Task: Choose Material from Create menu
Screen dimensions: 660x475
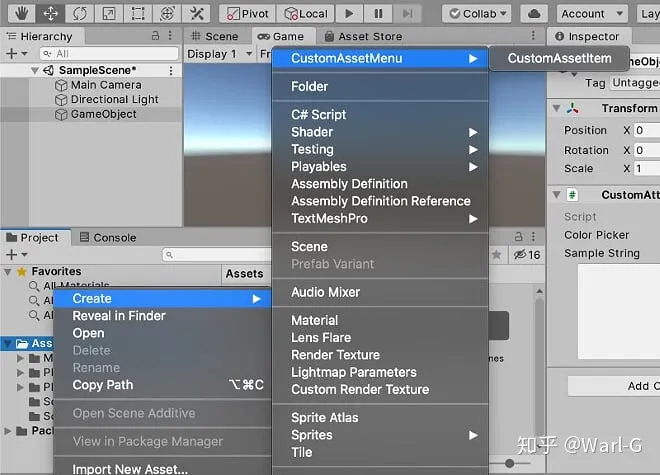Action: tap(380, 320)
